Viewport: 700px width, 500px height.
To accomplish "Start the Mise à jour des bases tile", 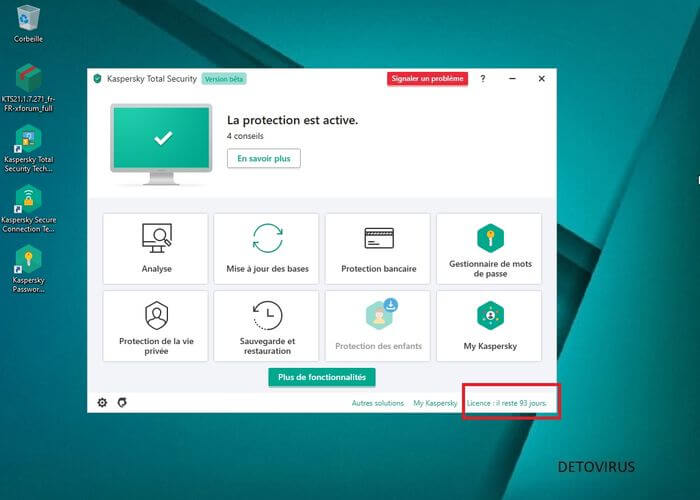I will (267, 249).
